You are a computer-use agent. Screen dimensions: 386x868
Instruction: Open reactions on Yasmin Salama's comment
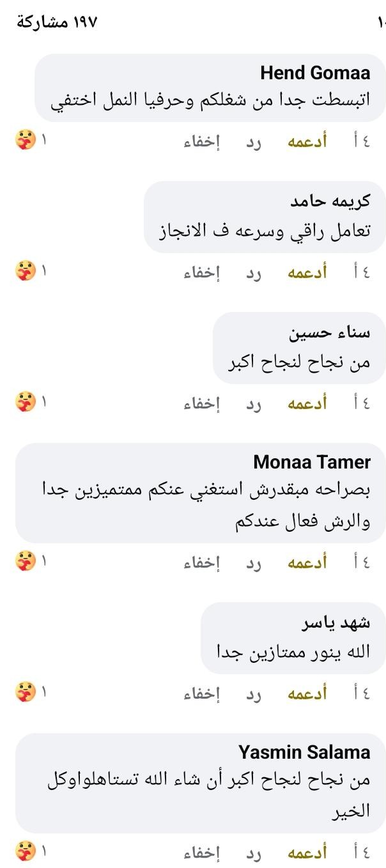click(26, 851)
